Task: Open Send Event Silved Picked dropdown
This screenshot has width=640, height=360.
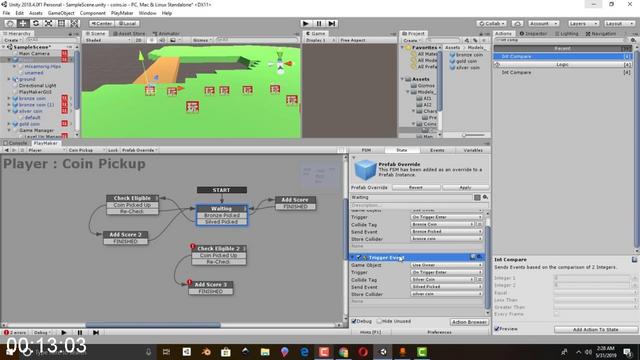Action: coord(446,287)
